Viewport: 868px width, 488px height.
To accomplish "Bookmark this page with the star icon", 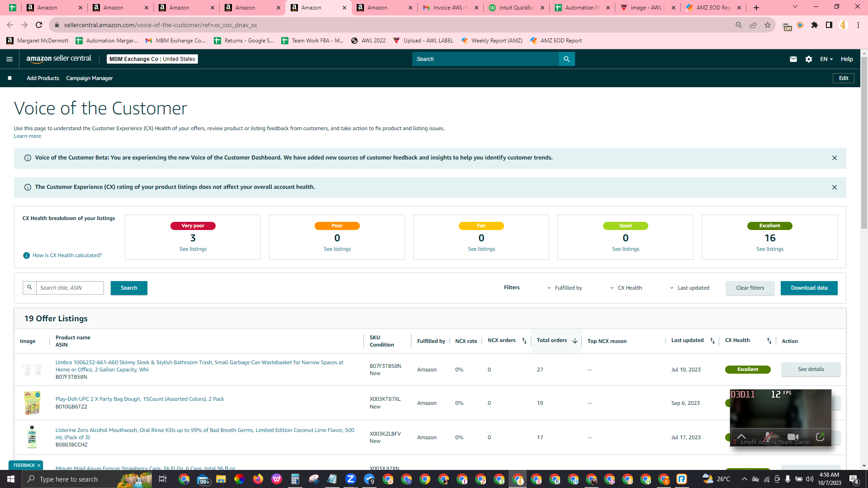I will [x=768, y=25].
